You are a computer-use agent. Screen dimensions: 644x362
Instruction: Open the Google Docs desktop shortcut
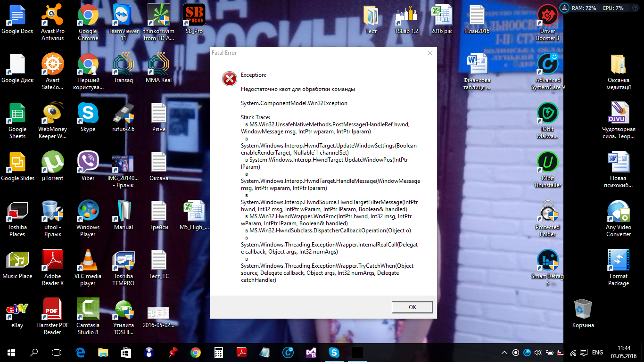click(x=17, y=20)
